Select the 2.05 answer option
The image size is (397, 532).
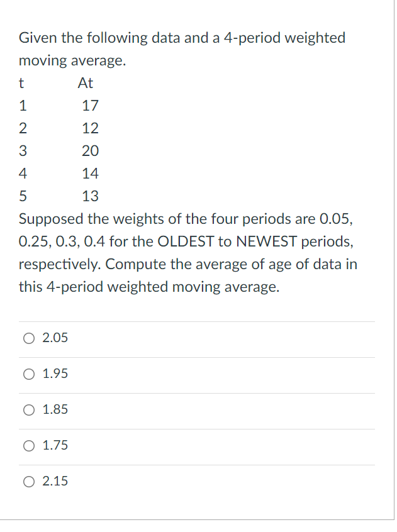(x=28, y=338)
